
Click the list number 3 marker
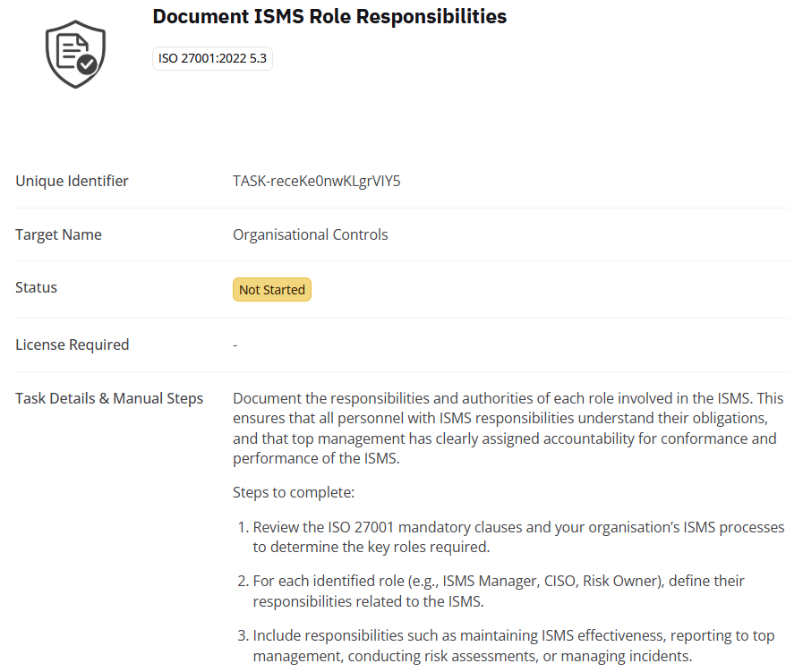pyautogui.click(x=243, y=636)
